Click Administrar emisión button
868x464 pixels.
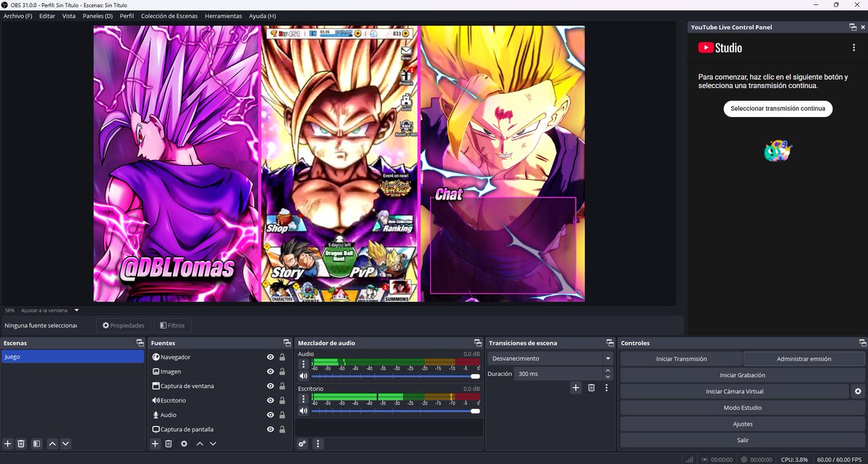[x=804, y=358]
